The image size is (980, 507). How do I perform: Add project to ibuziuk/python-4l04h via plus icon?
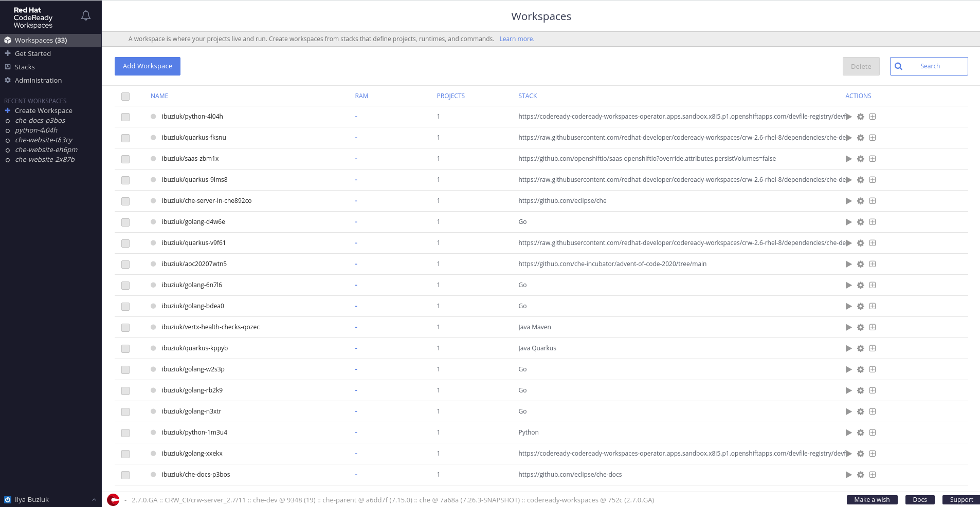873,117
